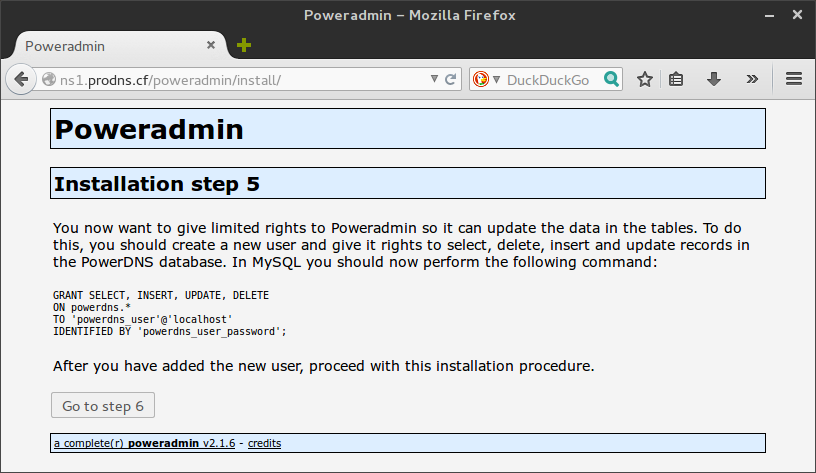Click the magnifier search button
Screen dimensions: 816x473
[x=611, y=79]
